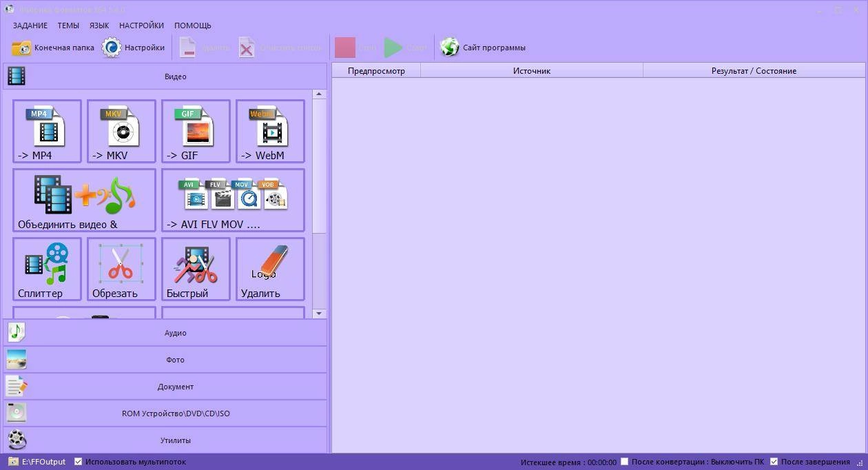
Task: Choose the -> WebM conversion icon
Action: pyautogui.click(x=270, y=131)
